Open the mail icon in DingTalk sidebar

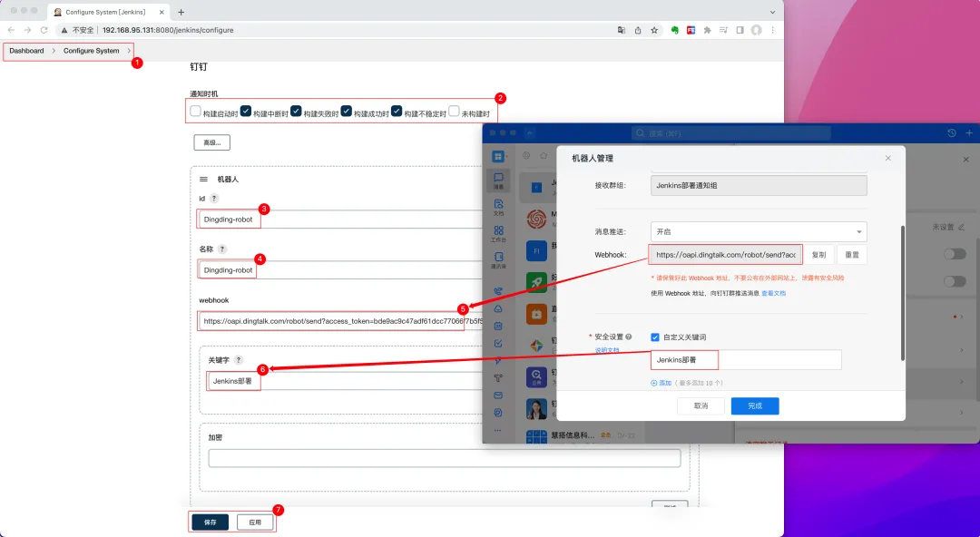[x=498, y=395]
